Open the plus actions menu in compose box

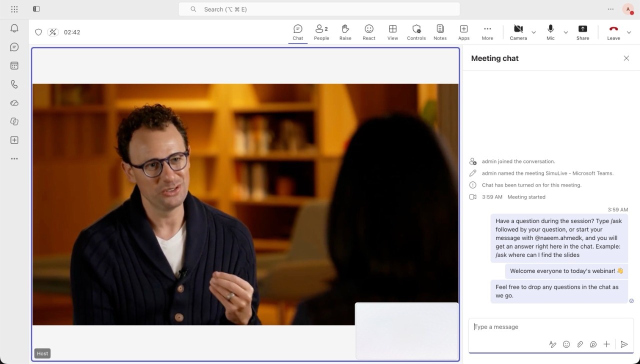click(x=606, y=344)
